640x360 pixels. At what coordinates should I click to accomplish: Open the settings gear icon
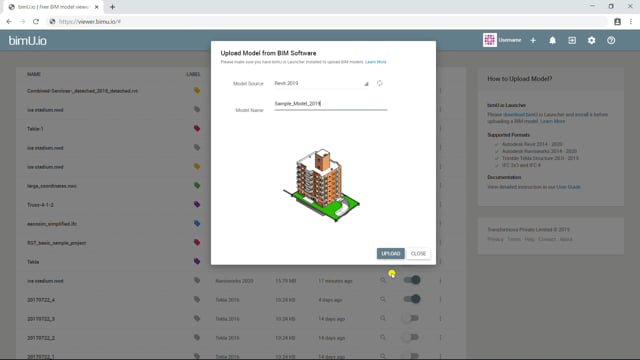click(591, 40)
